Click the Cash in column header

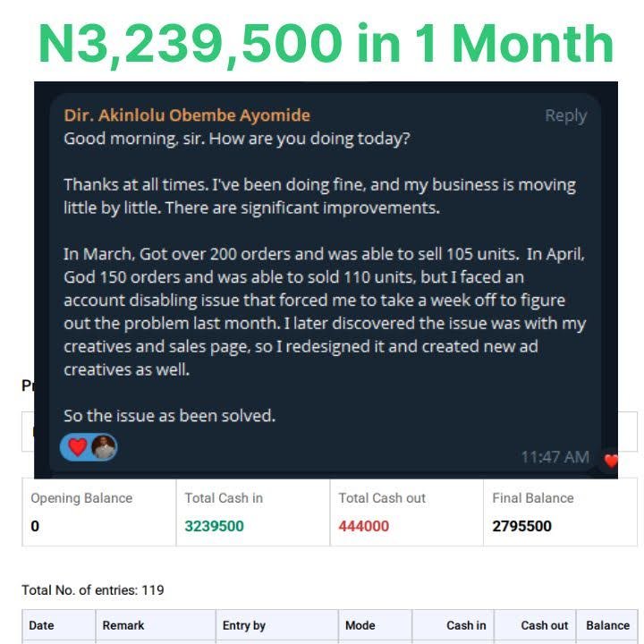[466, 625]
